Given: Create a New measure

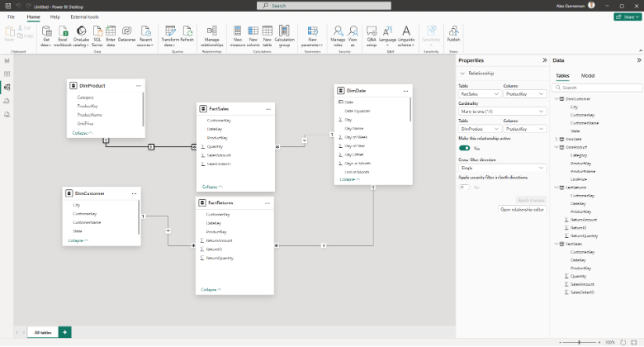Looking at the screenshot, I should pos(238,36).
